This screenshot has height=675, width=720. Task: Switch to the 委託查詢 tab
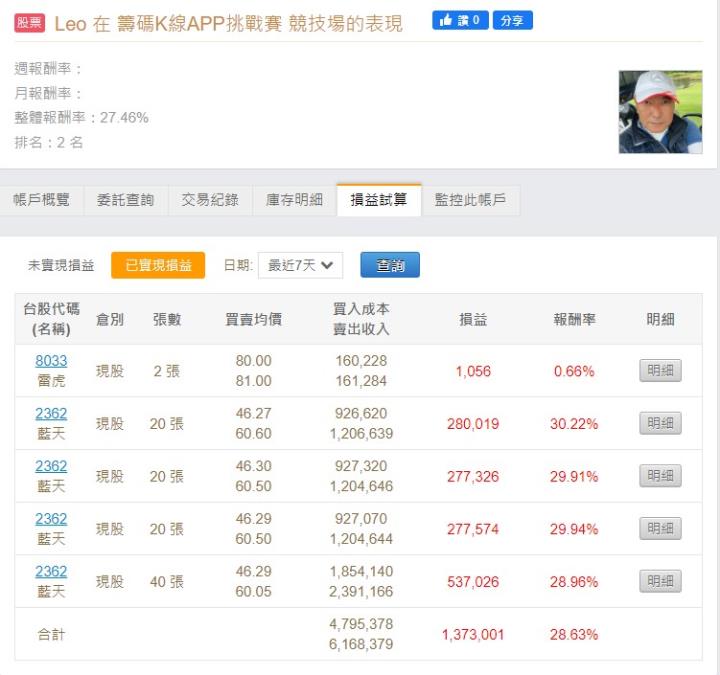coord(125,200)
